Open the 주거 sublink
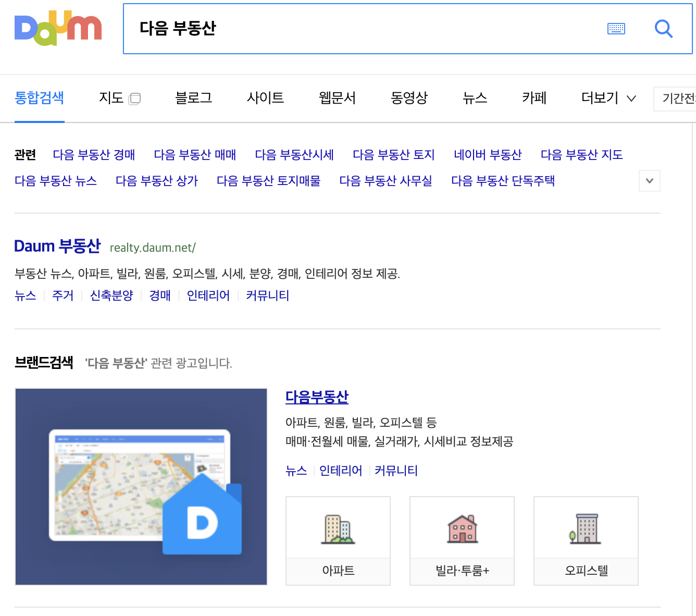 pos(63,295)
